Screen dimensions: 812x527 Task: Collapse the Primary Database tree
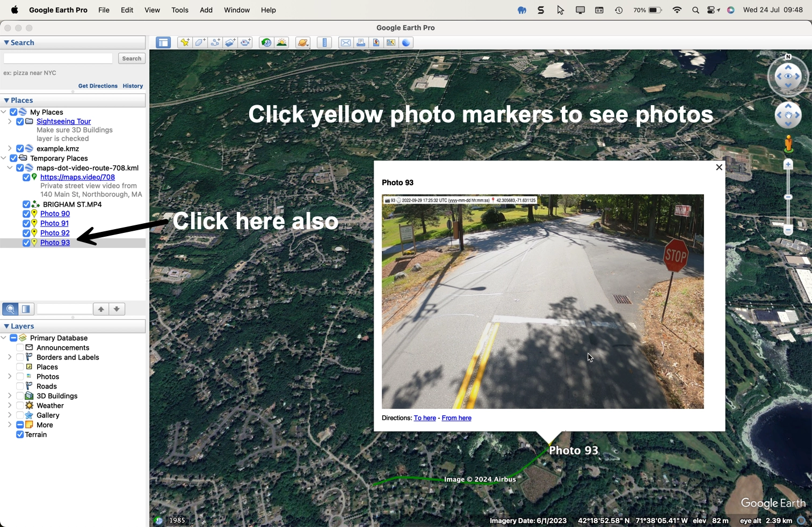(4, 338)
